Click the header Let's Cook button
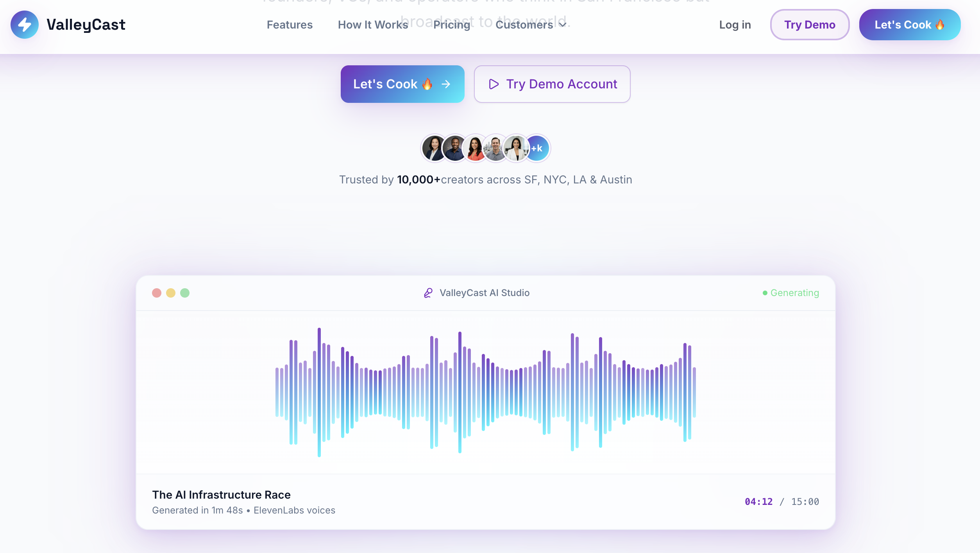This screenshot has width=980, height=553. (910, 25)
